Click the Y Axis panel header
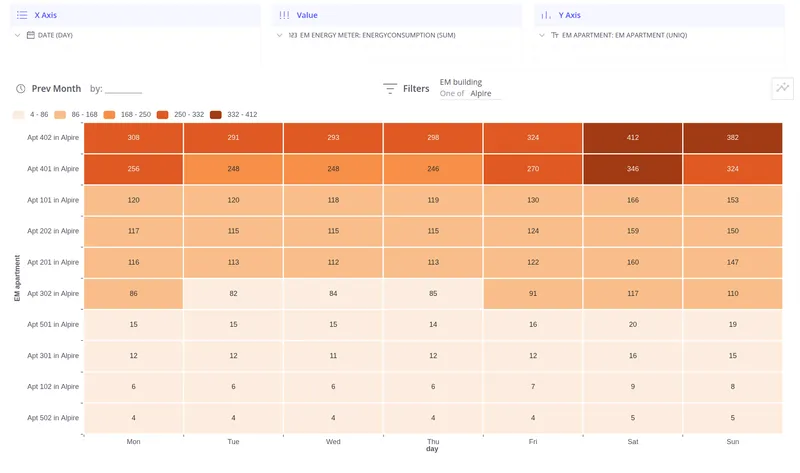 pyautogui.click(x=659, y=15)
